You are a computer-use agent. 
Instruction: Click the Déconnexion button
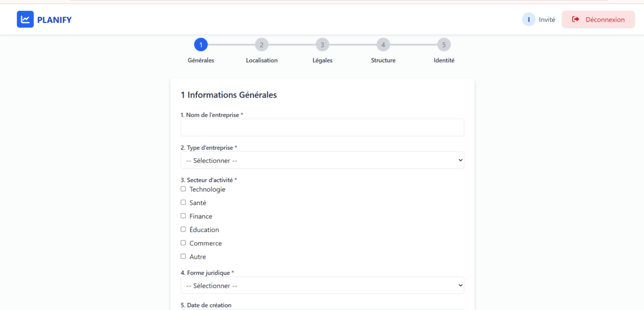(x=598, y=19)
